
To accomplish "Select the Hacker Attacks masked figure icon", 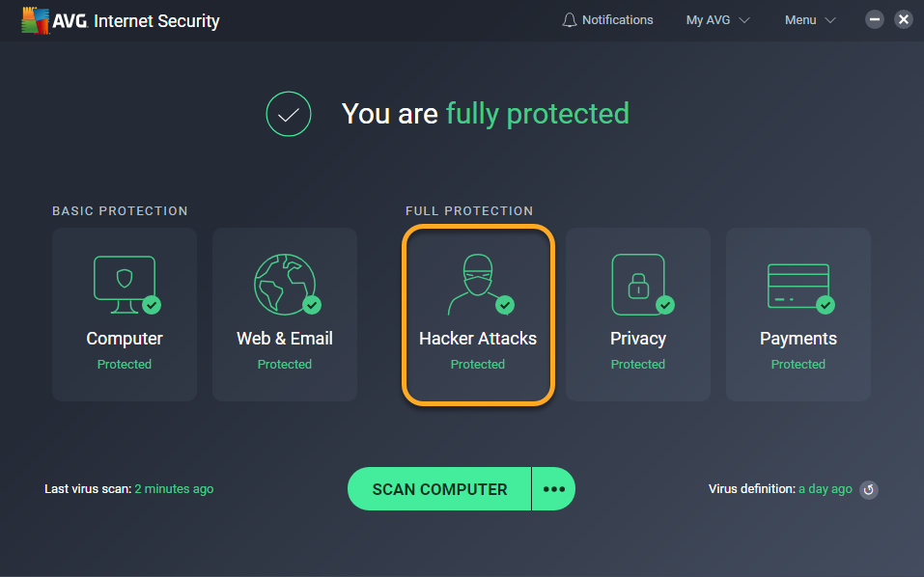I will click(479, 285).
